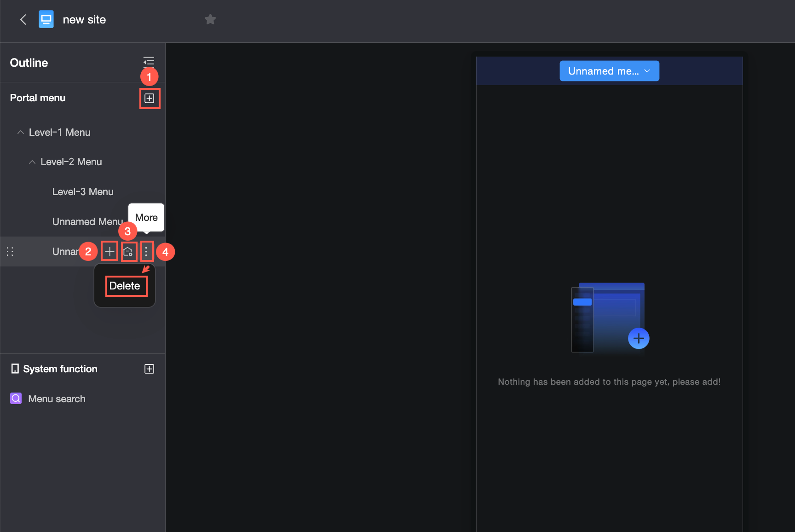Viewport: 795px width, 532px height.
Task: Click the new site title
Action: [x=84, y=19]
